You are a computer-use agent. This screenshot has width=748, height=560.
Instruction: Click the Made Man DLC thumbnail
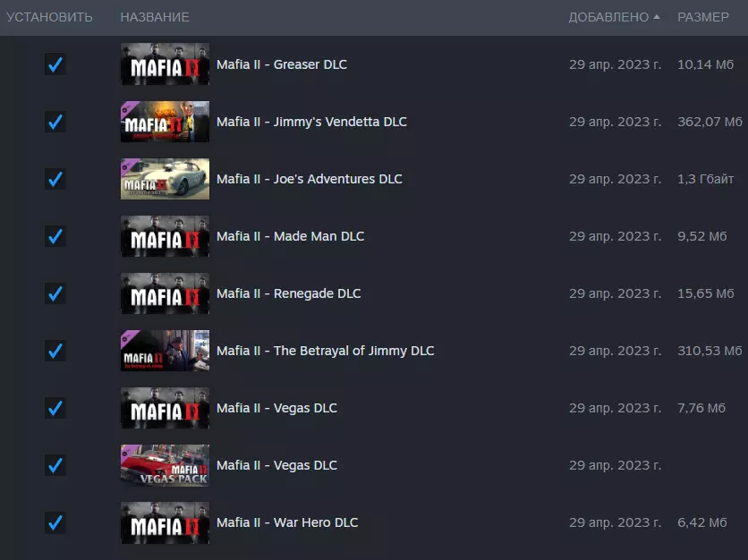[x=165, y=236]
